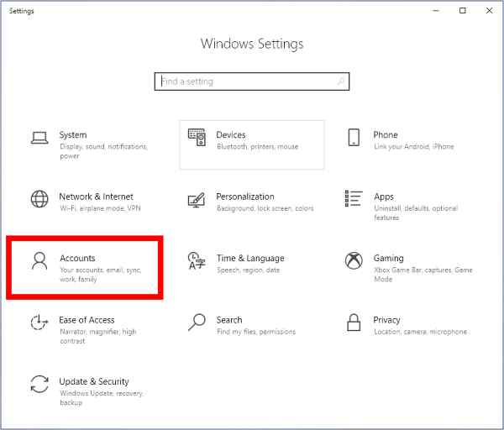Click the Time & Language icon

(197, 260)
